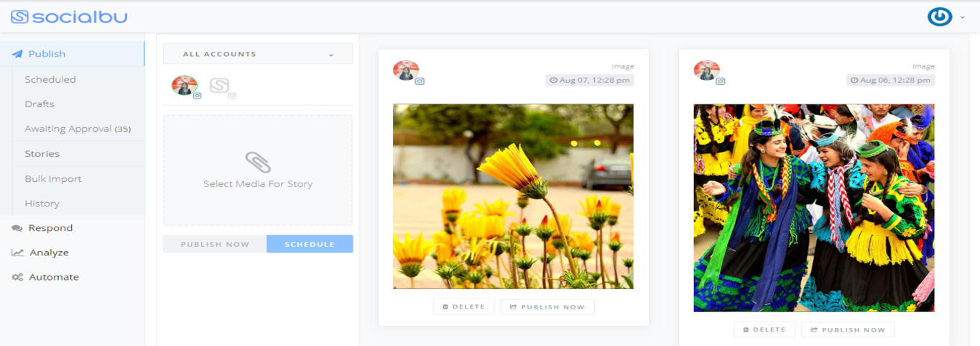Open the Scheduled section
The height and width of the screenshot is (346, 980).
click(x=50, y=80)
